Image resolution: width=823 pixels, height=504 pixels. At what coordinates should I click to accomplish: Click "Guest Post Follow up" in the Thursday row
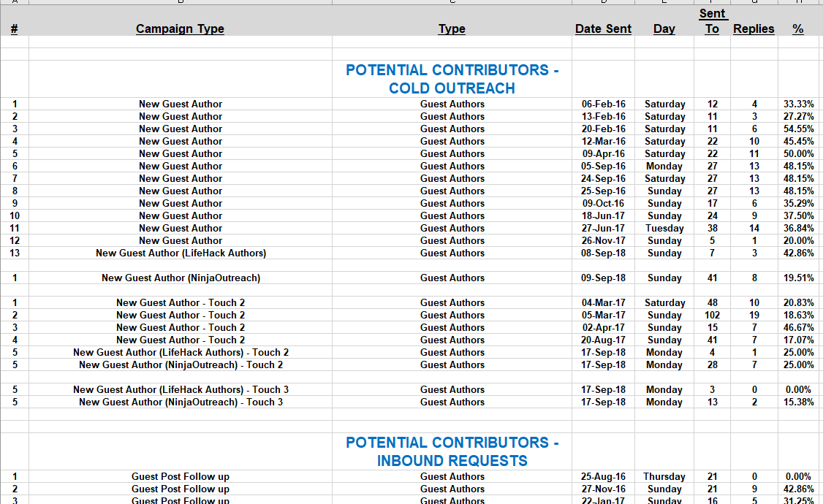coord(181,477)
